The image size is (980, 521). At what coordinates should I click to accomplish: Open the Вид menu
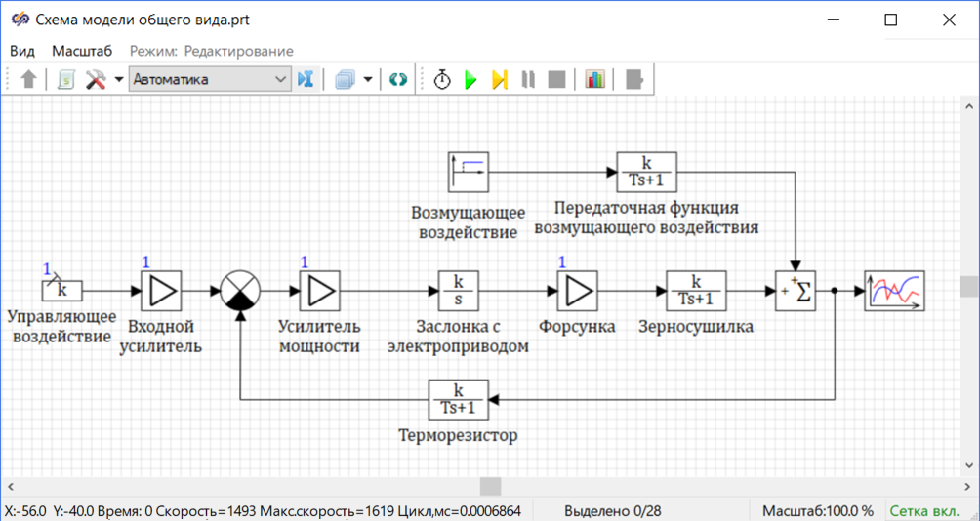click(x=22, y=51)
